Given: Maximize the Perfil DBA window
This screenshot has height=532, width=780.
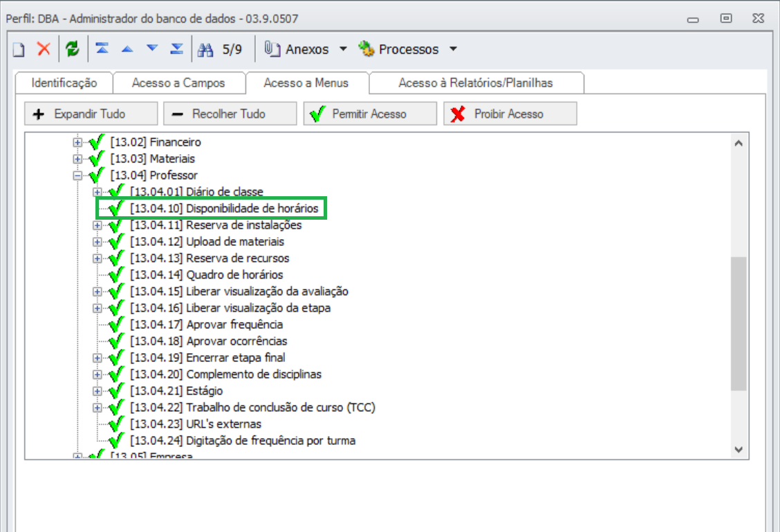Looking at the screenshot, I should point(726,19).
